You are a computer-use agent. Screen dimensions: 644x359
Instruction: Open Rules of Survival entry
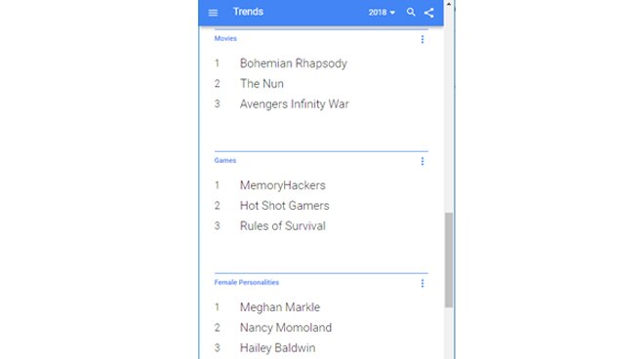click(x=283, y=226)
